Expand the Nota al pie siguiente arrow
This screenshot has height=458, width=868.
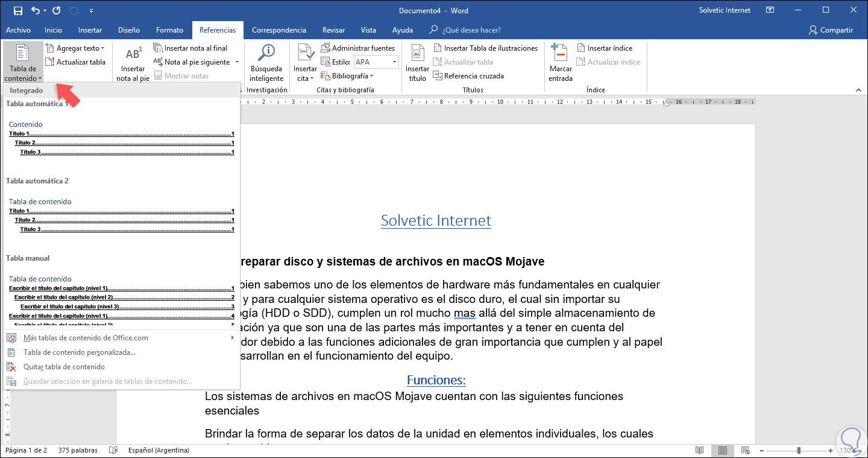point(237,62)
